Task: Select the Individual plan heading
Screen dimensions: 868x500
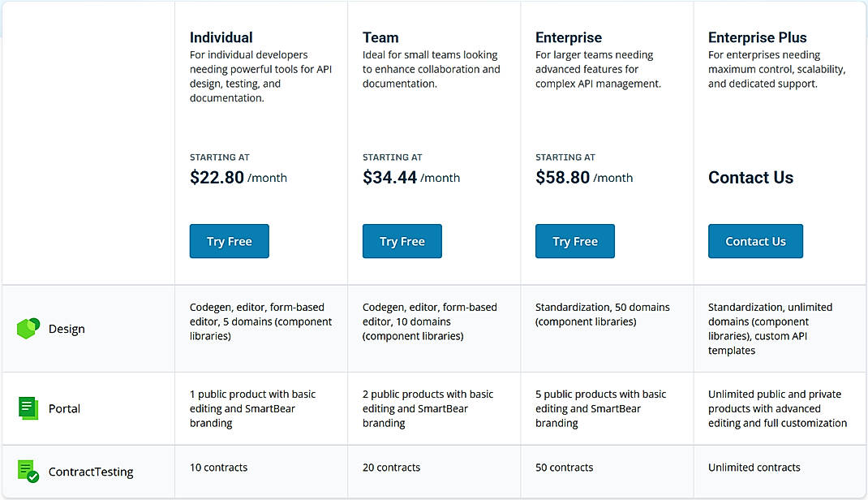Action: 221,37
